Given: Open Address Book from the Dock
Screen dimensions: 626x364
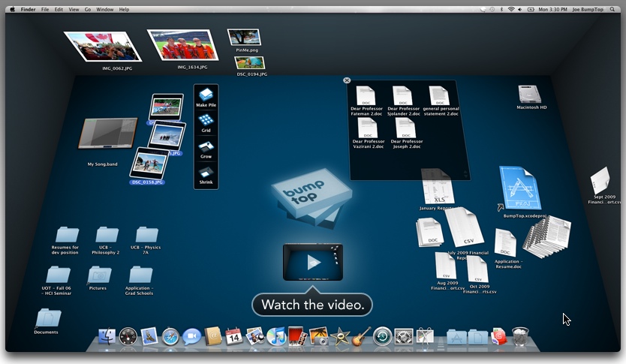Looking at the screenshot, I should 213,336.
